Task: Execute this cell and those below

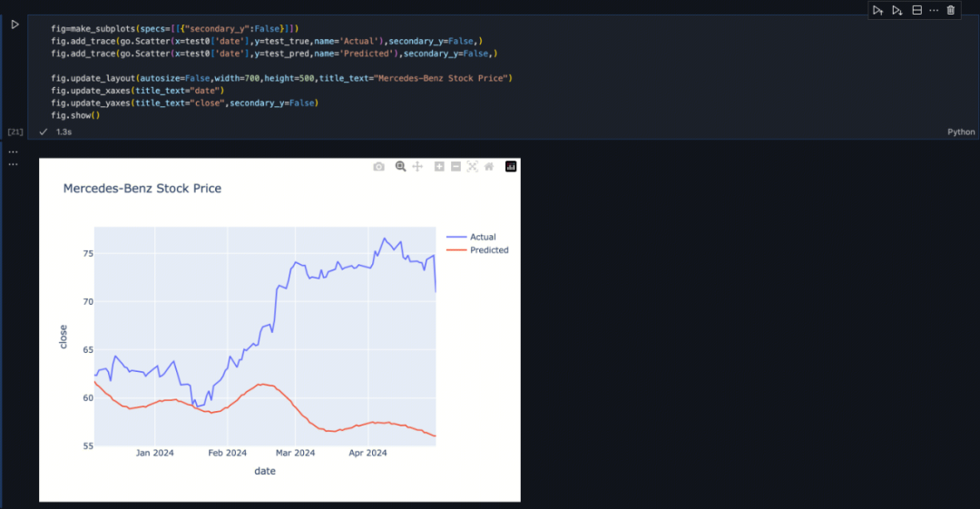Action: [x=897, y=10]
